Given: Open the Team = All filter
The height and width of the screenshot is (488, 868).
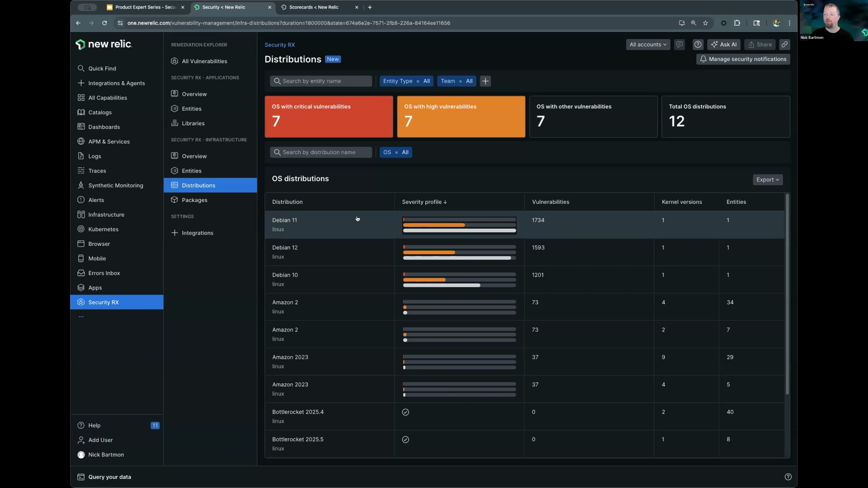Looking at the screenshot, I should [x=457, y=81].
